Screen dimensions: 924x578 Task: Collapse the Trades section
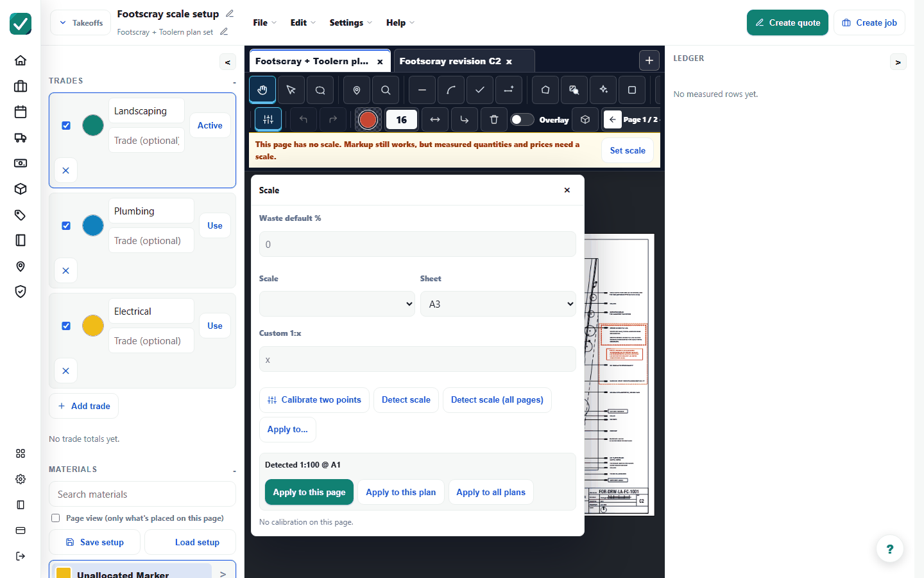point(234,82)
